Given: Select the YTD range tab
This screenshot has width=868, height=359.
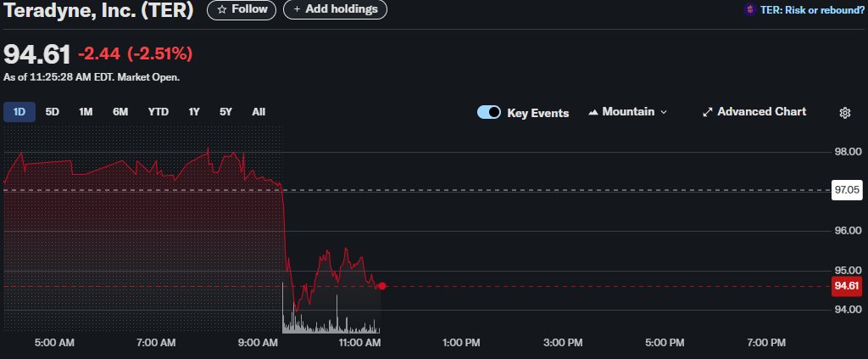Looking at the screenshot, I should (159, 112).
